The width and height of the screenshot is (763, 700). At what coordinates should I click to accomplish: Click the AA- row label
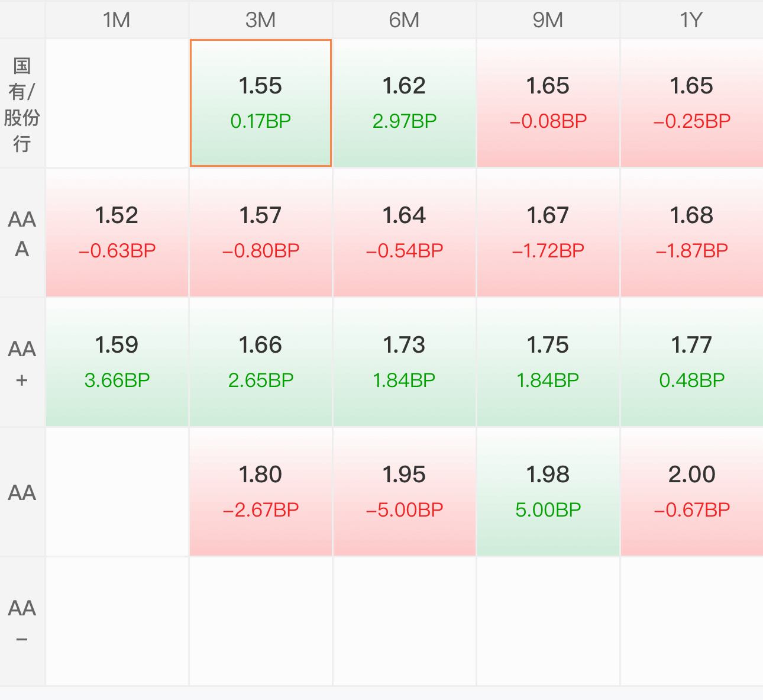[x=22, y=622]
